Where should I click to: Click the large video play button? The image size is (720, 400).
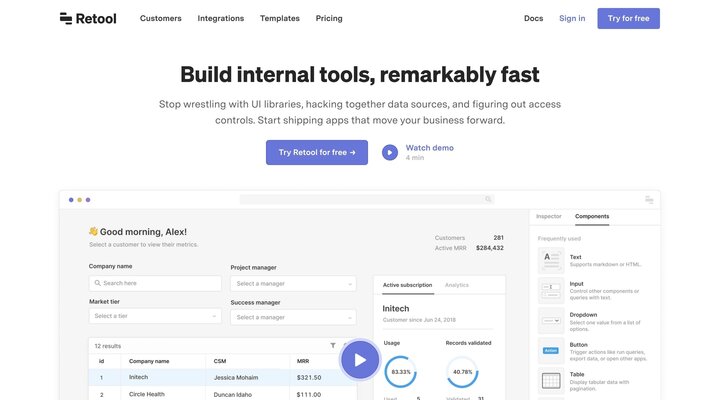coord(360,361)
